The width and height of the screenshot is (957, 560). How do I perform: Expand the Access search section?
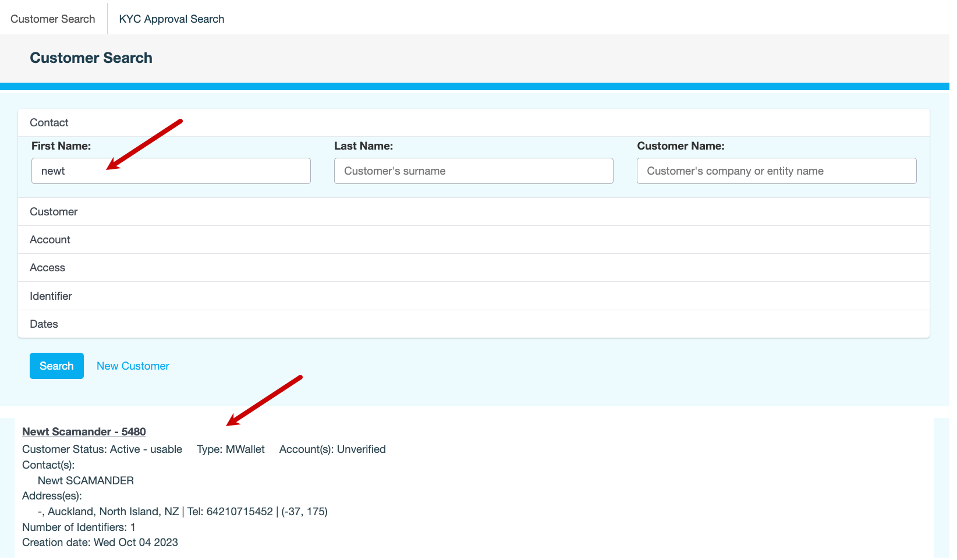click(x=47, y=268)
